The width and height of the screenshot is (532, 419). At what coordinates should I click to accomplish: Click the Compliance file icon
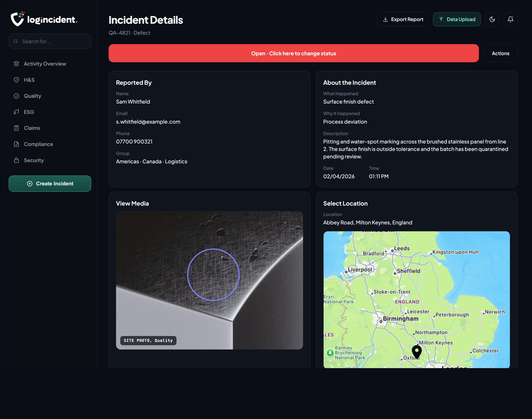tap(16, 144)
